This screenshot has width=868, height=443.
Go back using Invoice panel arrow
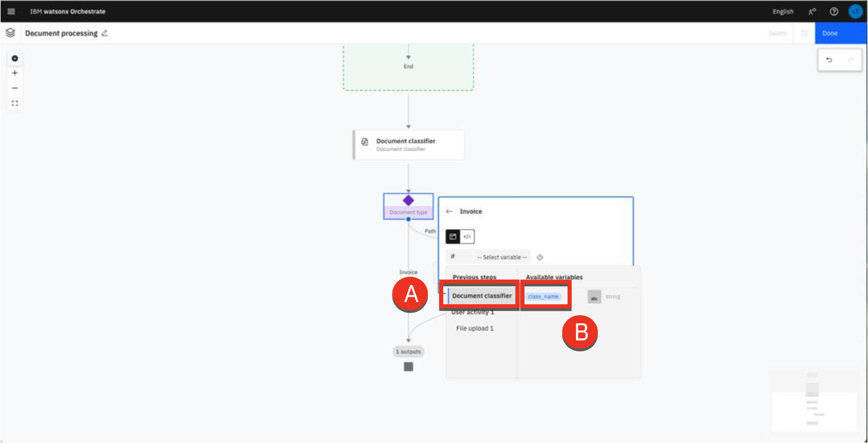449,211
